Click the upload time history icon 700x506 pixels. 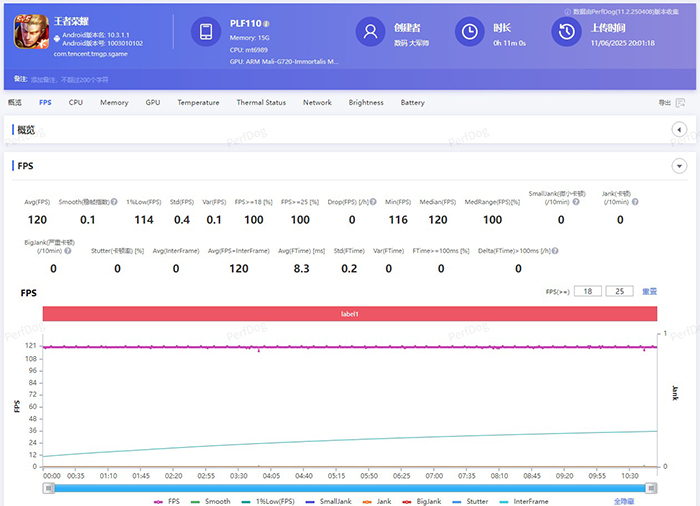click(x=567, y=32)
